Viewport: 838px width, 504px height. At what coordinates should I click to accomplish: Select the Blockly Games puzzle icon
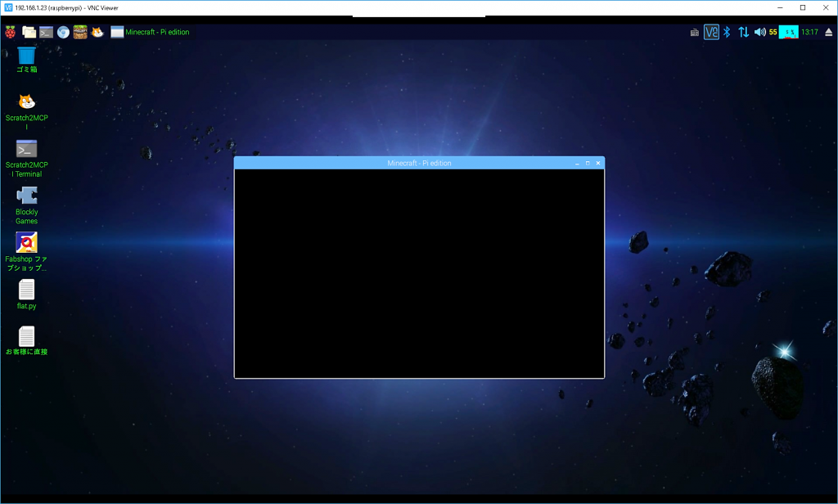click(x=26, y=205)
